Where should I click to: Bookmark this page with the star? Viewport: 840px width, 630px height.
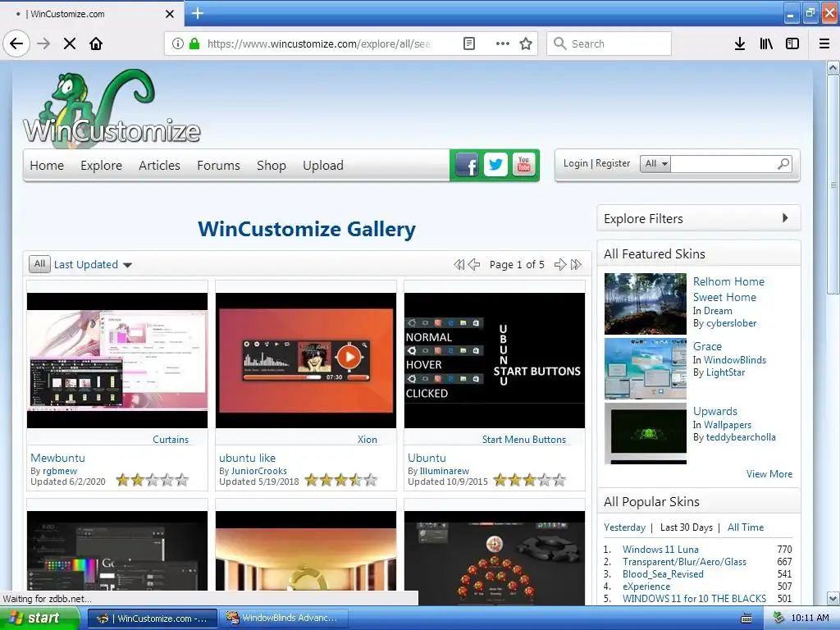click(x=526, y=43)
